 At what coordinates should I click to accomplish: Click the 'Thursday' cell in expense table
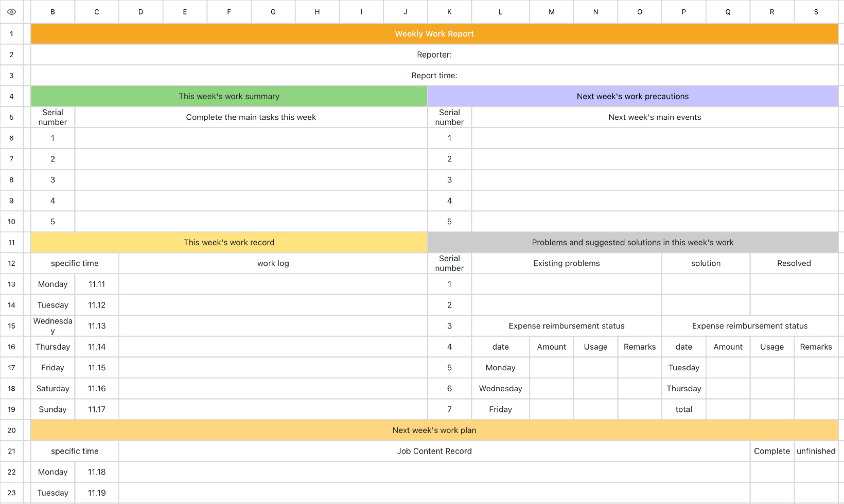click(x=683, y=388)
